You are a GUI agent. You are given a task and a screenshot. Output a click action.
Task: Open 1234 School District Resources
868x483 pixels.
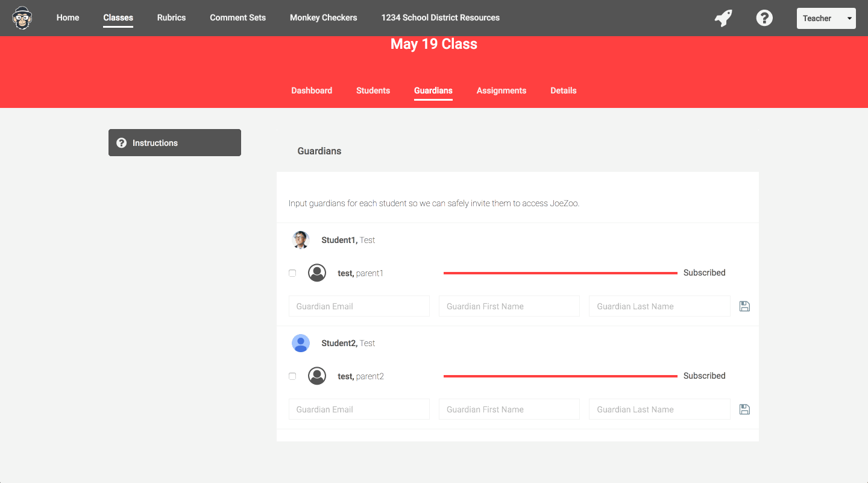click(x=440, y=17)
